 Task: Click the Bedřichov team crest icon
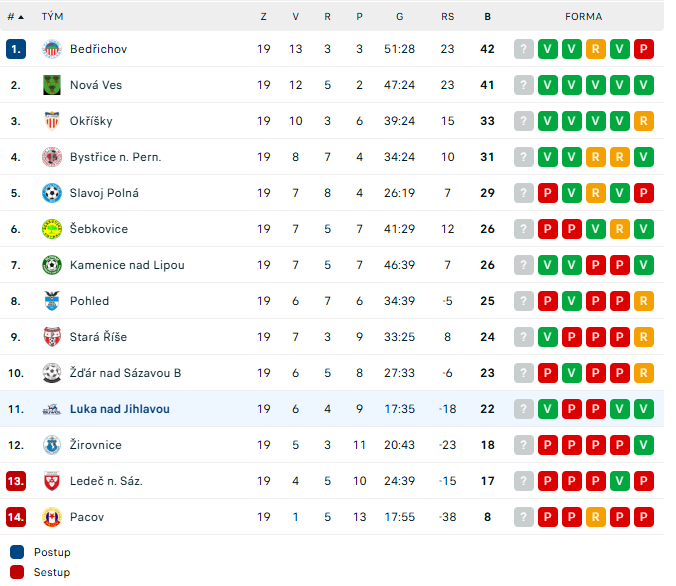52,49
